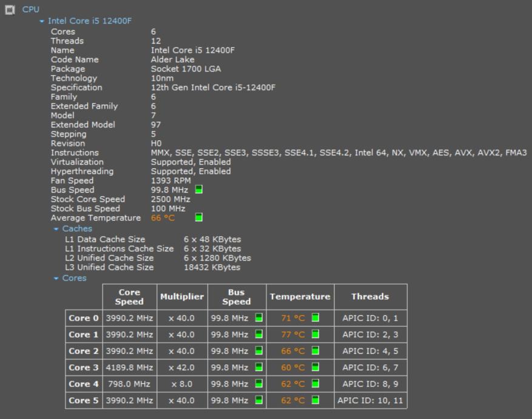Click the Cores section heading label

coord(74,279)
